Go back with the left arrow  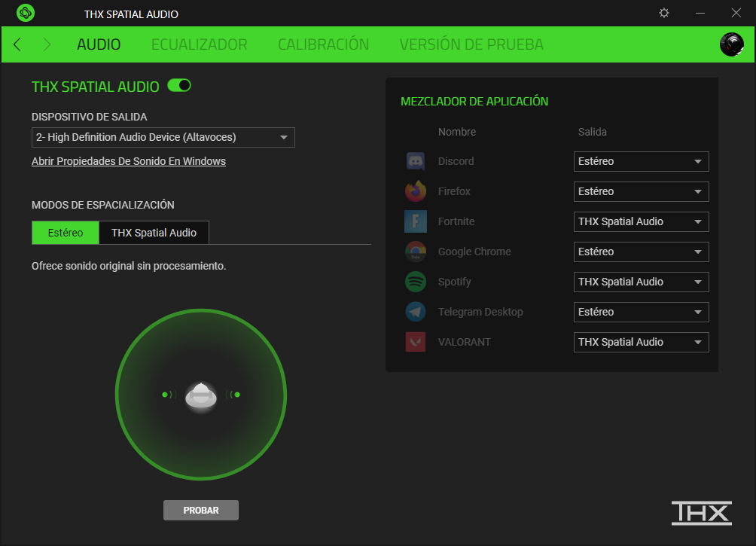17,44
